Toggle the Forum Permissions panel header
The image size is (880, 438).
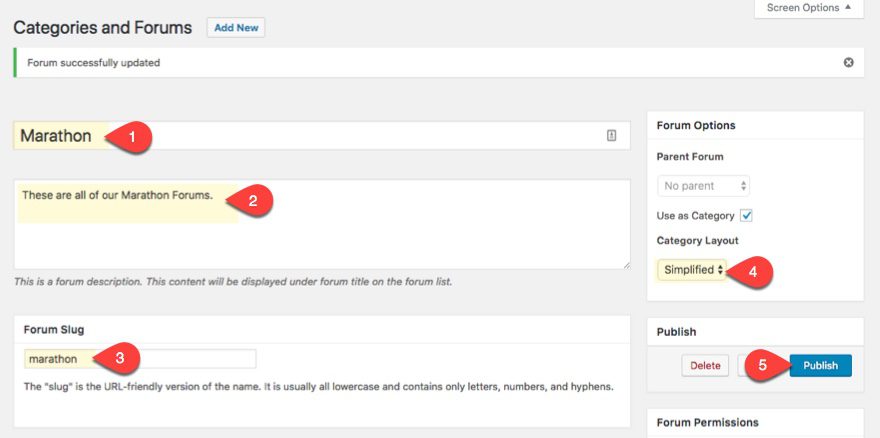tap(755, 422)
